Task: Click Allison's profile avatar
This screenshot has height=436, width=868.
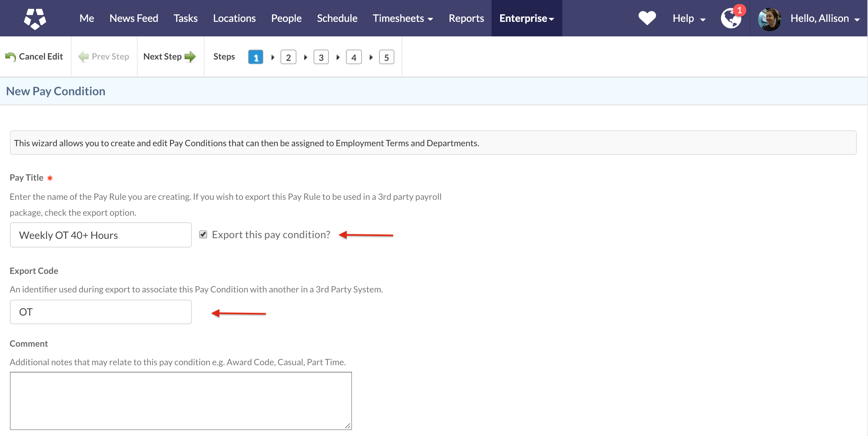Action: tap(769, 19)
